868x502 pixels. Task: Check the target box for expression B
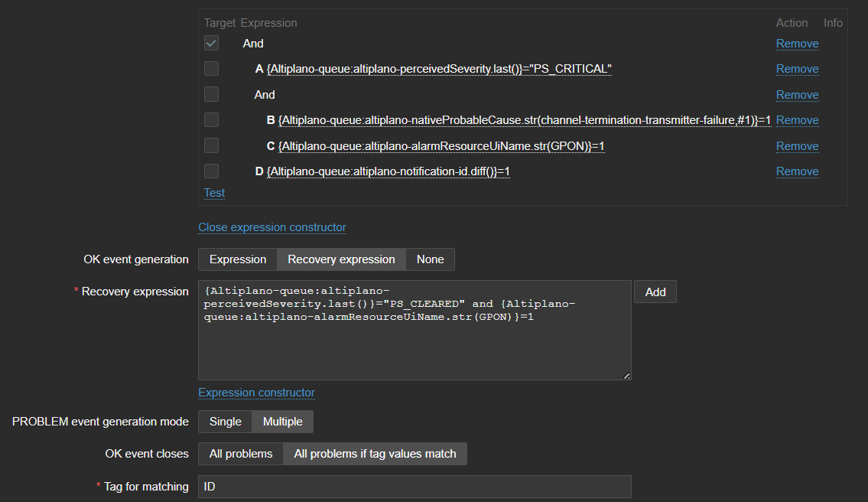(x=211, y=120)
